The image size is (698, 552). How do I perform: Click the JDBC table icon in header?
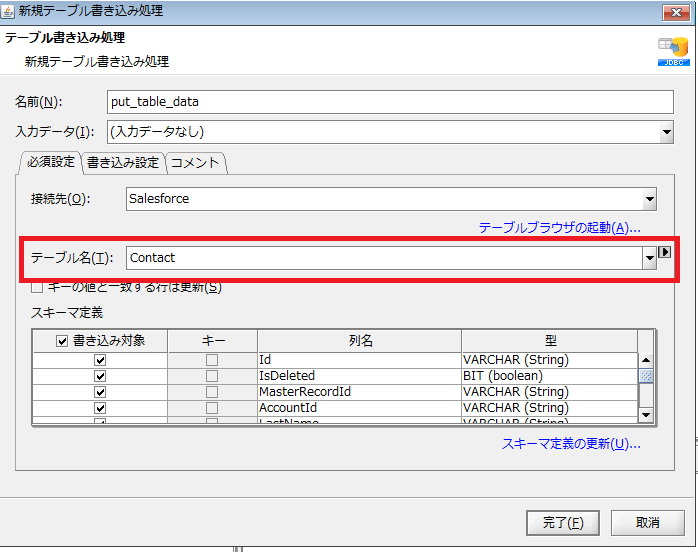point(674,52)
